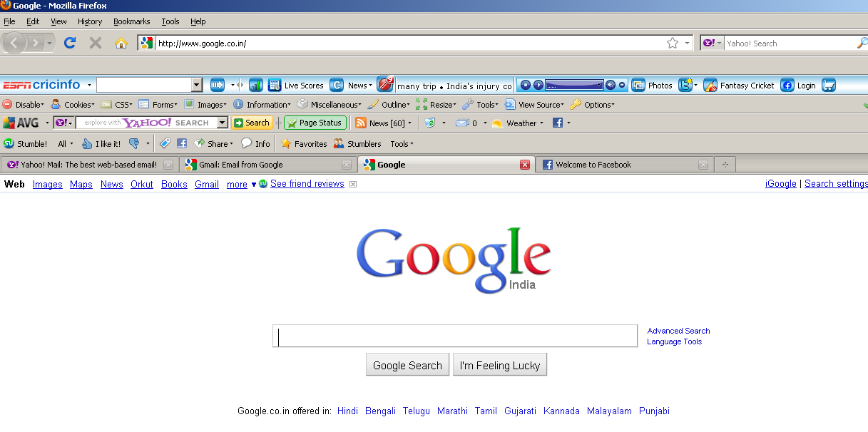
Task: Open the Language Tools link
Action: 675,341
